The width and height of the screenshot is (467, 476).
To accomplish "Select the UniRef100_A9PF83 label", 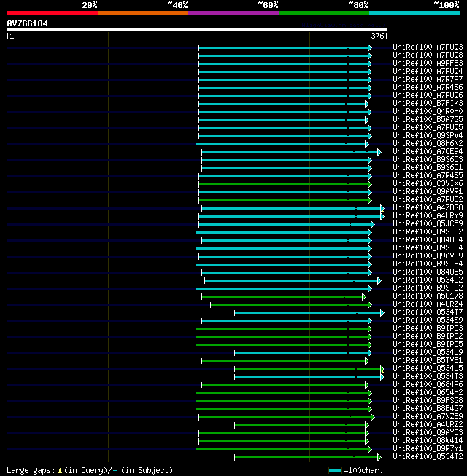I will 428,63.
